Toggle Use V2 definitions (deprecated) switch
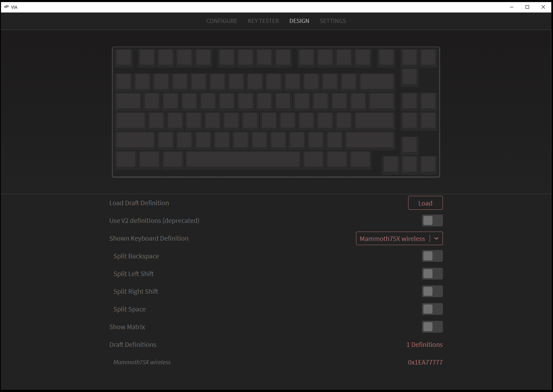The width and height of the screenshot is (553, 392). tap(432, 220)
